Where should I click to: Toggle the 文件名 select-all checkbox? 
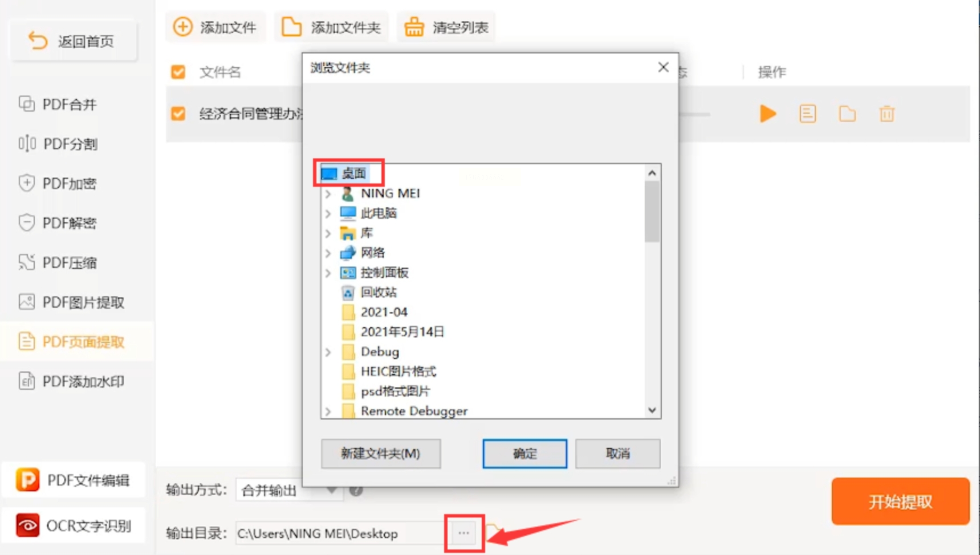tap(178, 72)
